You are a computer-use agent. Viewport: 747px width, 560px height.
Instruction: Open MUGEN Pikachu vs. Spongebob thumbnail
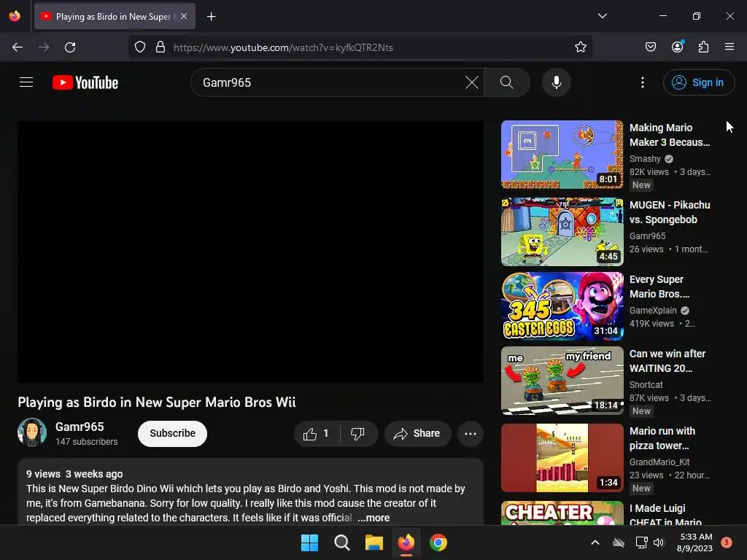(562, 231)
